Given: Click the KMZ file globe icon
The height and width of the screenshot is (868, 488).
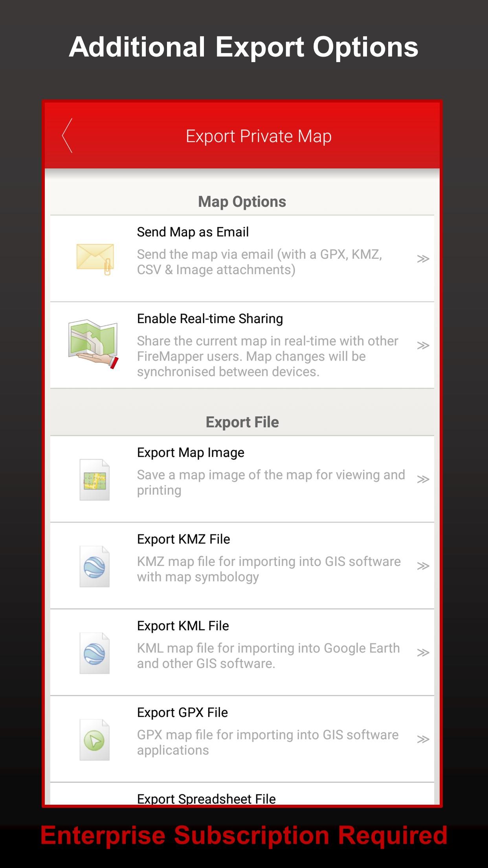Looking at the screenshot, I should [94, 566].
